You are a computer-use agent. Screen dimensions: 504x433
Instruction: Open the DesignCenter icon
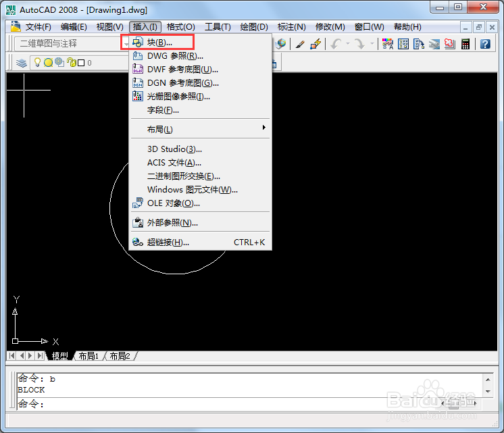[x=403, y=44]
